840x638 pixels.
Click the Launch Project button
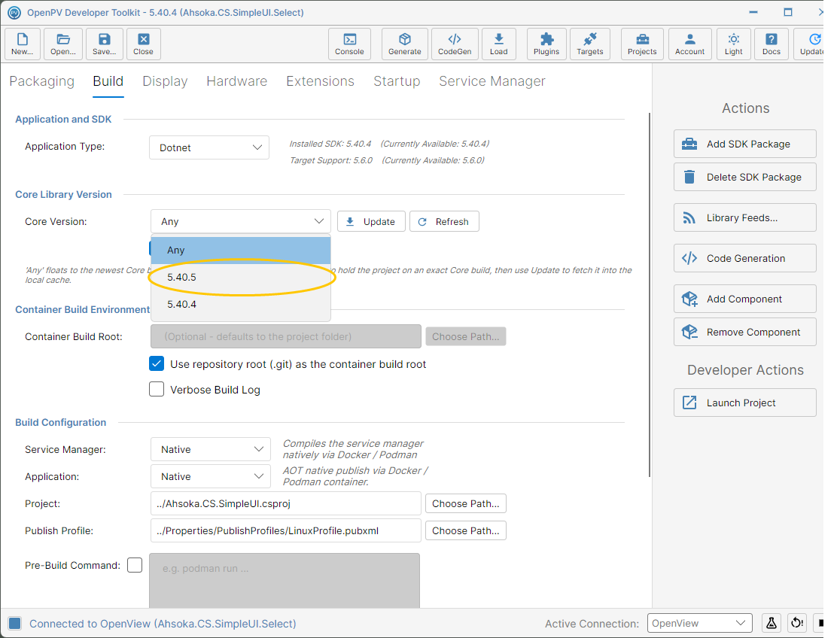pyautogui.click(x=744, y=403)
